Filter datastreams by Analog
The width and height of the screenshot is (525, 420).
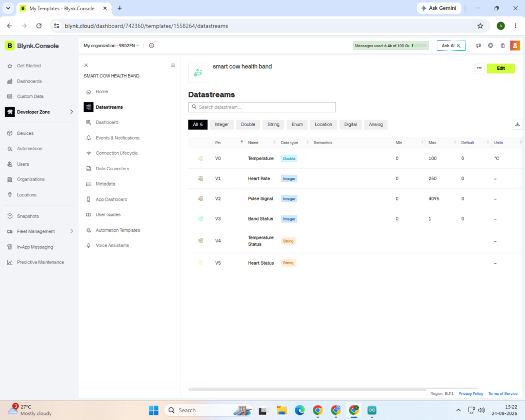pyautogui.click(x=376, y=125)
